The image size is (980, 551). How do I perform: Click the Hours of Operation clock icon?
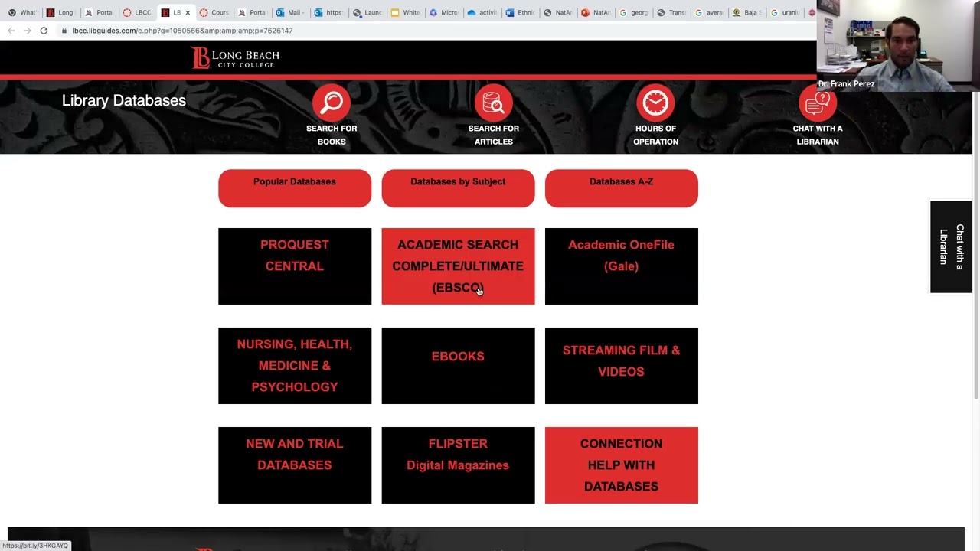(x=655, y=103)
